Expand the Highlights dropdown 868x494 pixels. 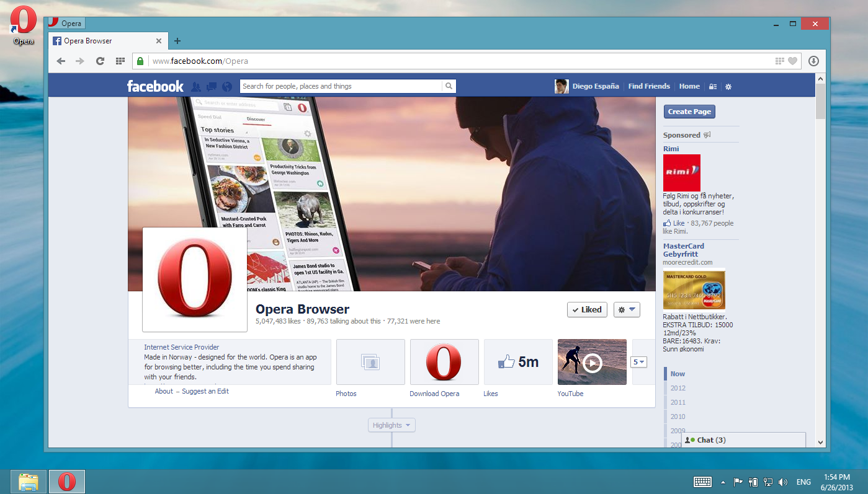click(x=391, y=425)
